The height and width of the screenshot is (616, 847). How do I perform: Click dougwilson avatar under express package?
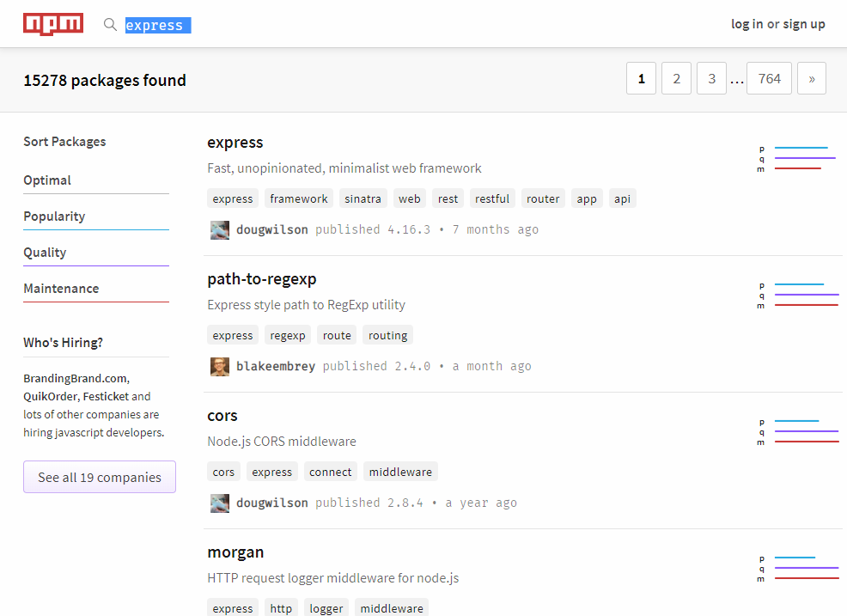[220, 230]
